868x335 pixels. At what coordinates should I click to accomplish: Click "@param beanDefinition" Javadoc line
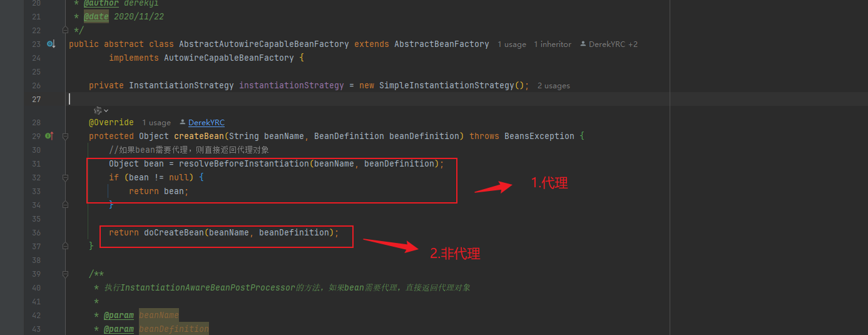156,329
